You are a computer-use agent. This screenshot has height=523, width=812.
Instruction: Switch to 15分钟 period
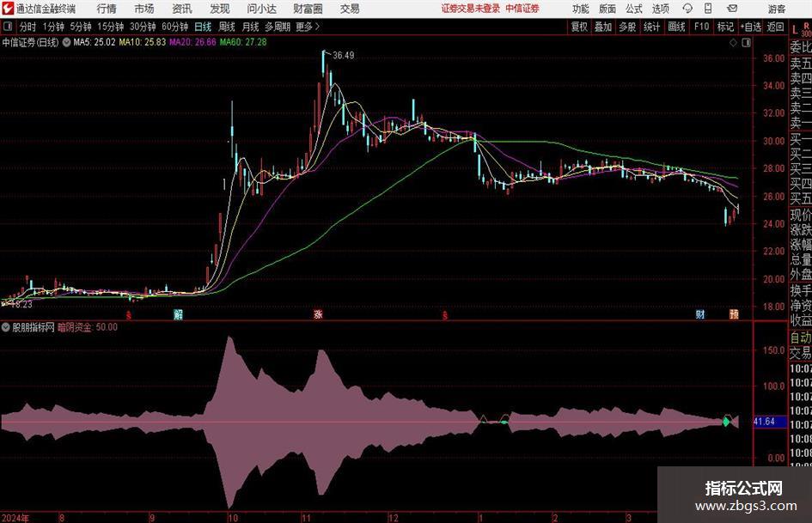click(110, 27)
